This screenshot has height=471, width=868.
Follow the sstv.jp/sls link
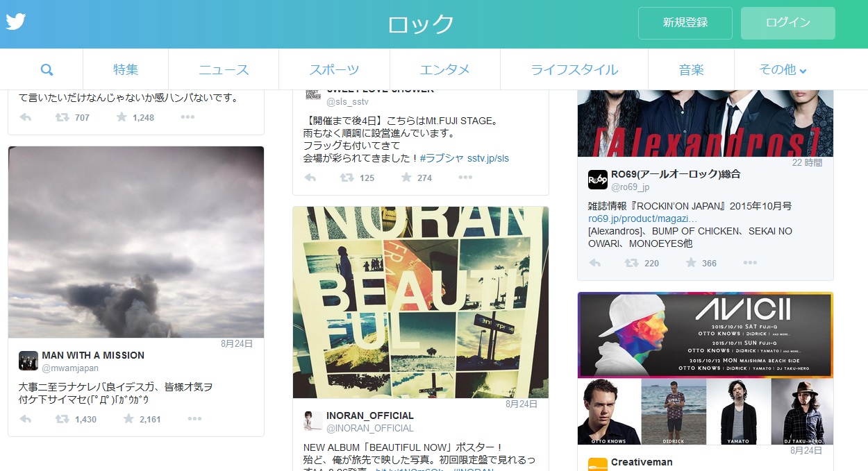488,158
